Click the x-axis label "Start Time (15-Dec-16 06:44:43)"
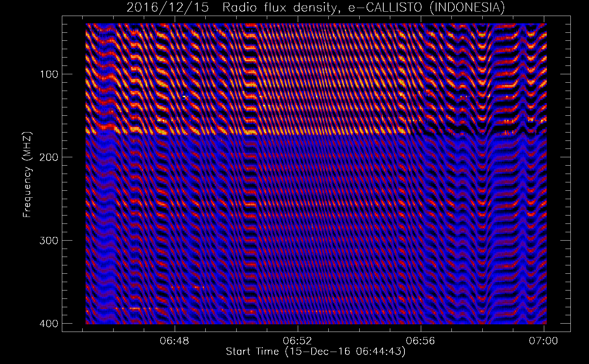 [x=316, y=352]
